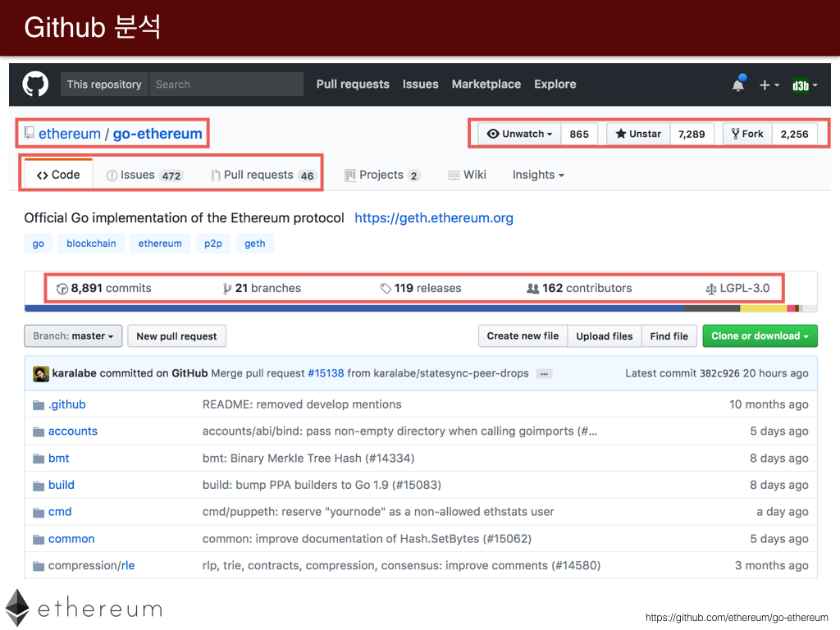Select the geth topic tag
The height and width of the screenshot is (630, 840).
click(255, 243)
